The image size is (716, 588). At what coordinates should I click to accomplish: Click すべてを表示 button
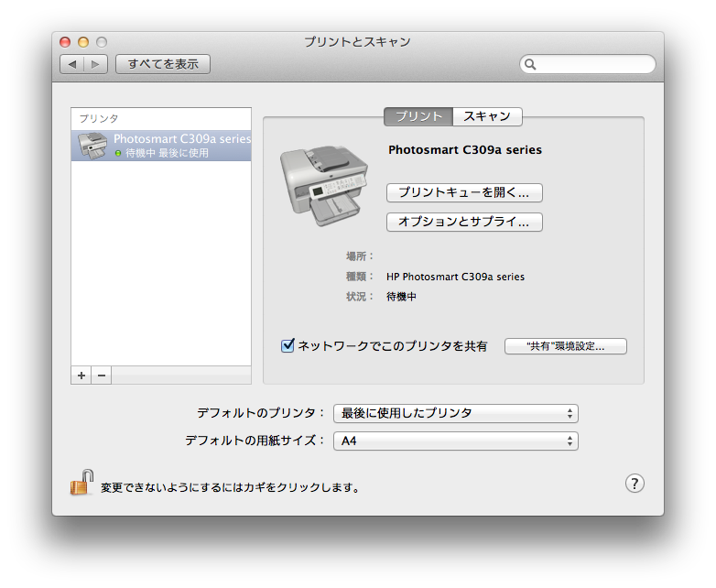[x=163, y=64]
